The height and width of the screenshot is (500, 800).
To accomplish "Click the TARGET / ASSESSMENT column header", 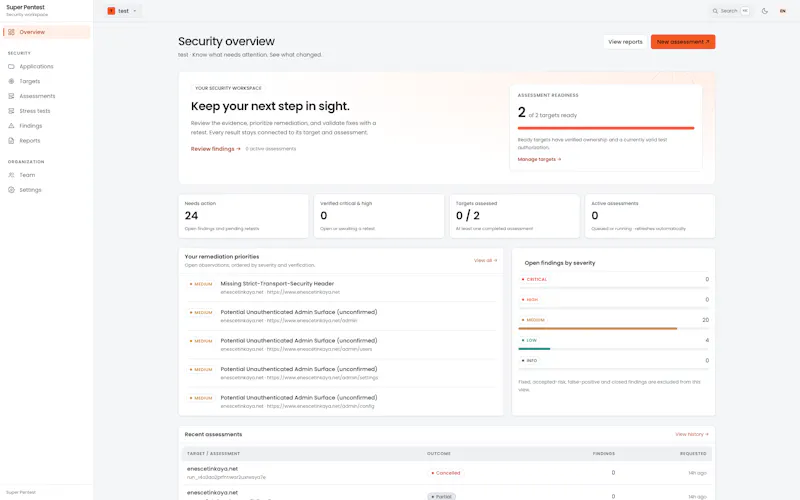I will pos(213,454).
